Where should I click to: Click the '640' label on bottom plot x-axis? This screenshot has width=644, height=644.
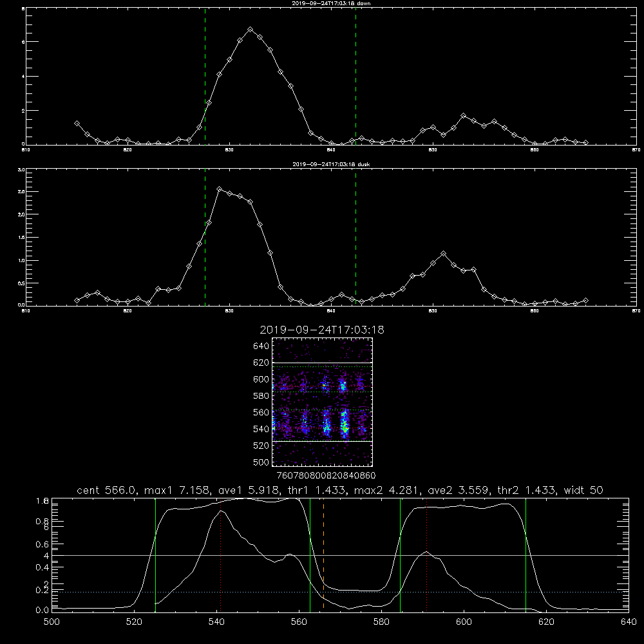coord(629,622)
